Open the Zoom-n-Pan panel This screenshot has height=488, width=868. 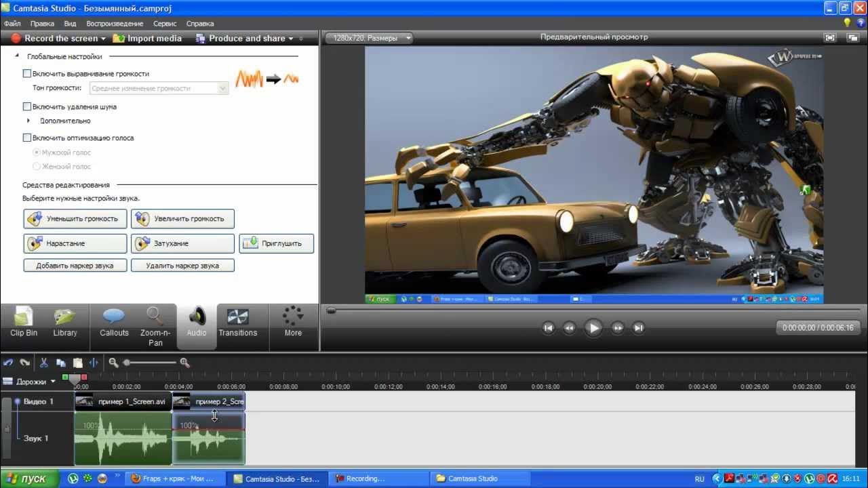pos(155,327)
